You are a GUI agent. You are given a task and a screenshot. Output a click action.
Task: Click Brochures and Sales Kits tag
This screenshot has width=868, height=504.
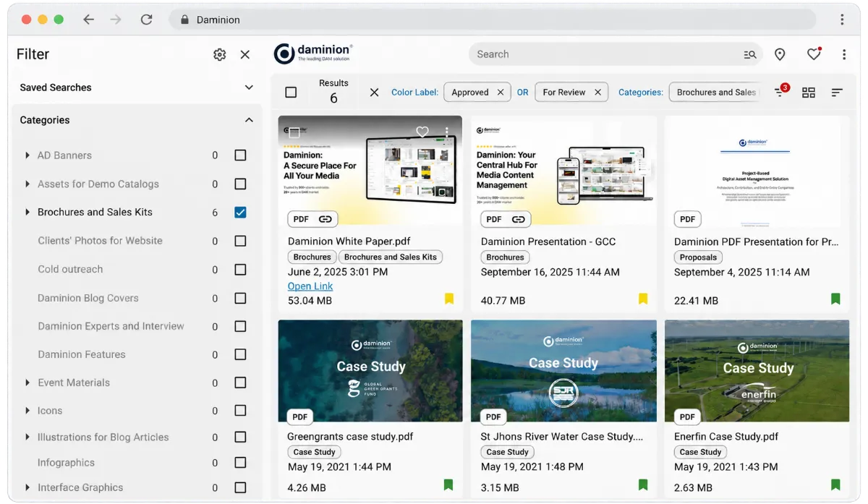click(x=391, y=257)
